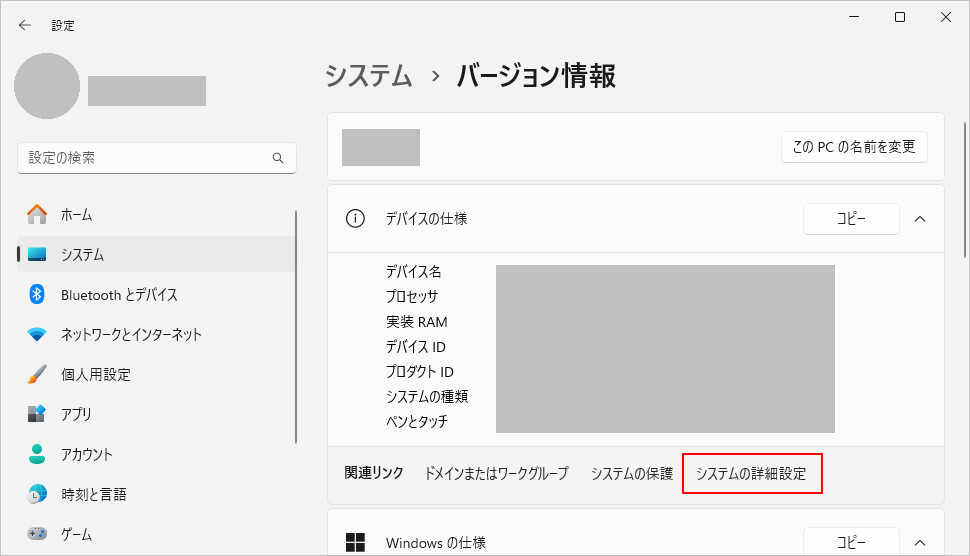Click the back arrow in title bar
Screen dimensions: 970x556
click(x=25, y=25)
